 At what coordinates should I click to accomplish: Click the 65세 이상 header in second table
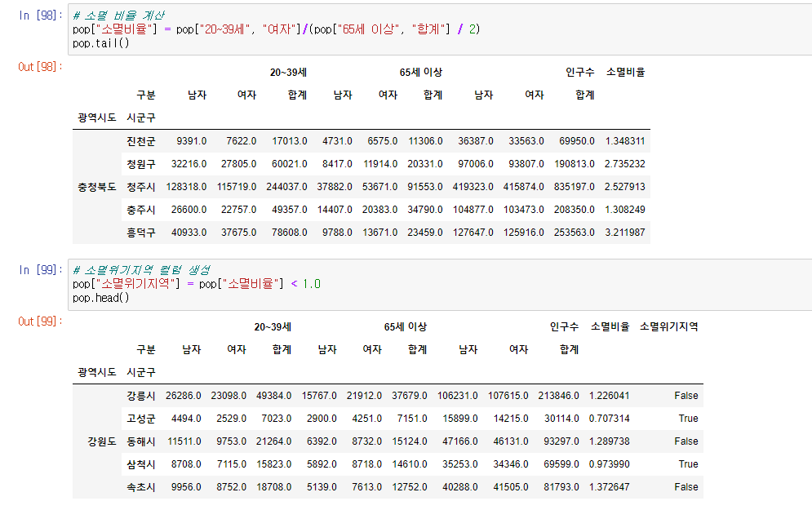pos(406,327)
